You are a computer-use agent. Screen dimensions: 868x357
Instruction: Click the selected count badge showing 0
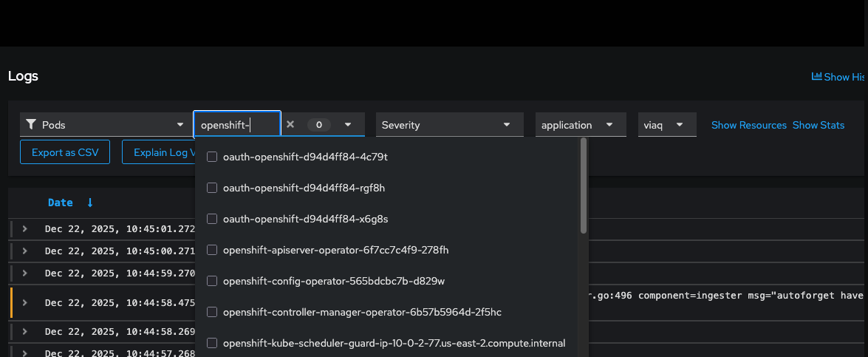pyautogui.click(x=319, y=125)
